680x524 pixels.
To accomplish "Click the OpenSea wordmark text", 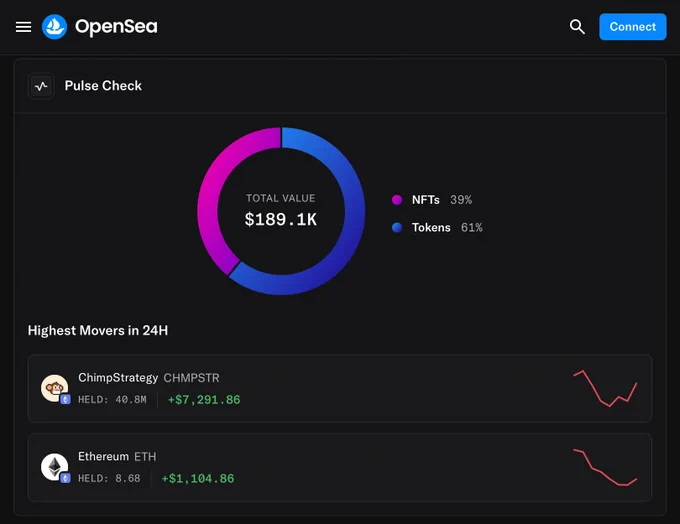I will coord(116,27).
